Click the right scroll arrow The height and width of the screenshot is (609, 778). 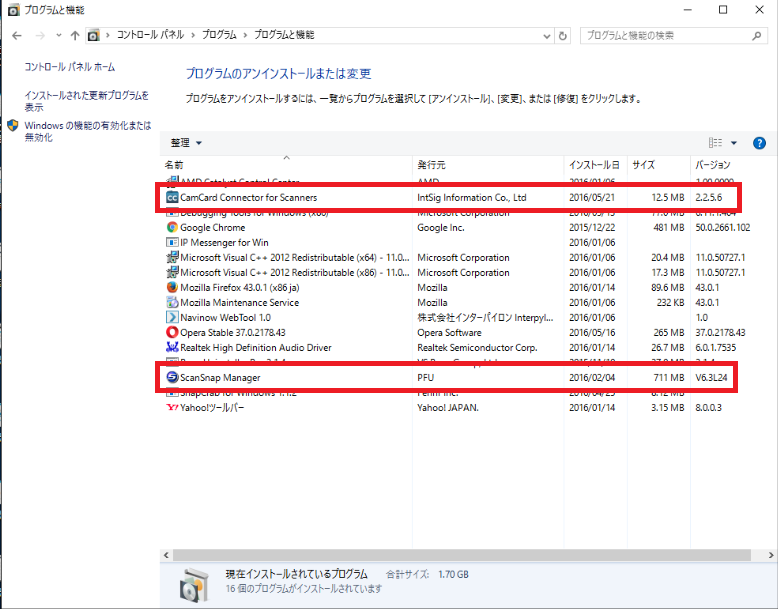click(x=771, y=555)
